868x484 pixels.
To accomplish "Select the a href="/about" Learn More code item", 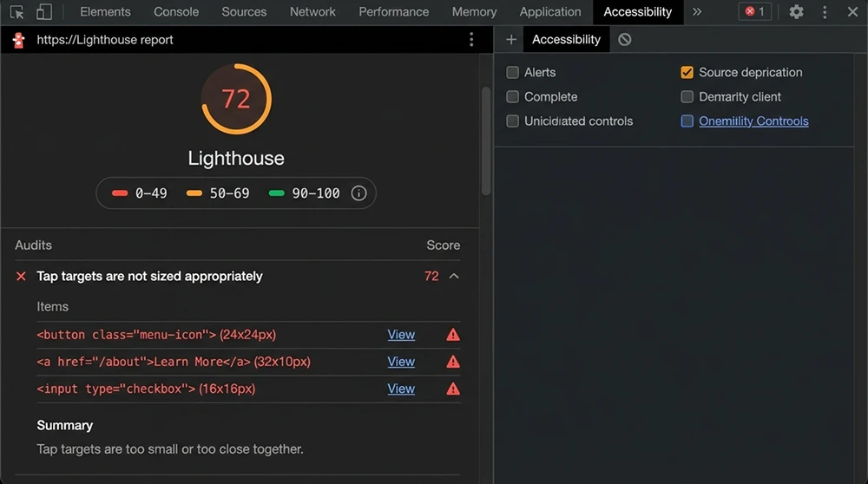I will click(x=174, y=362).
